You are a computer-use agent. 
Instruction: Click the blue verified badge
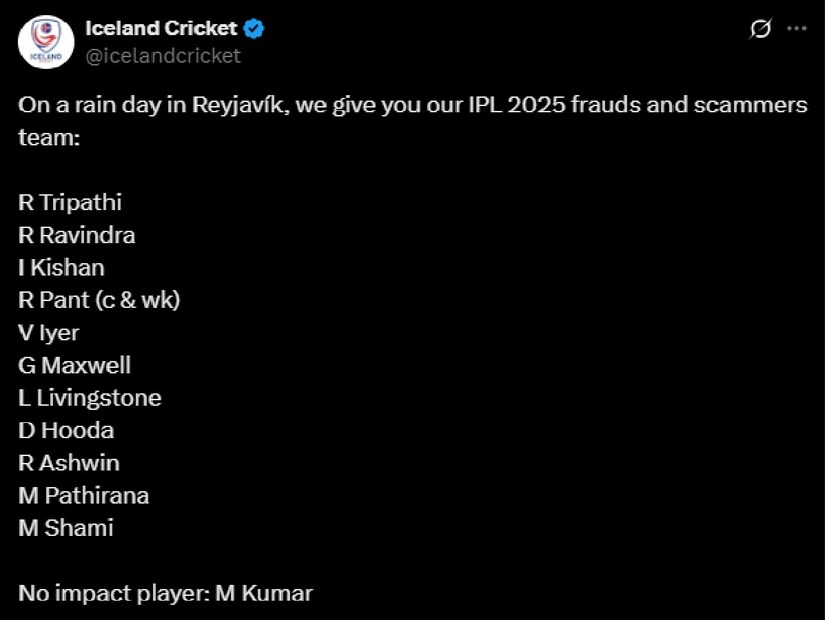[x=255, y=30]
